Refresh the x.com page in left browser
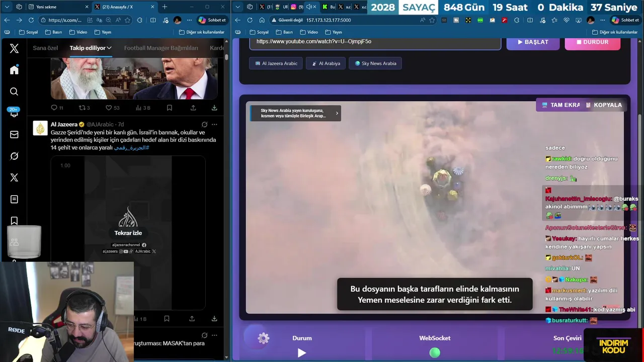The width and height of the screenshot is (644, 362). (x=31, y=20)
